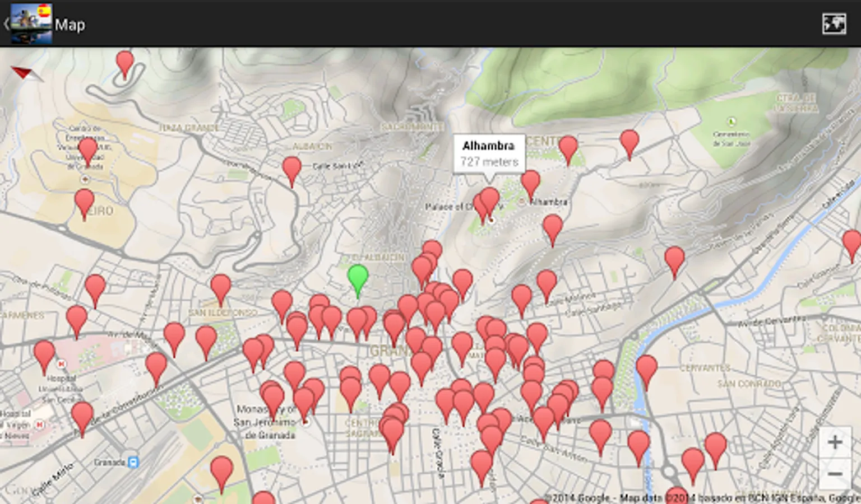Tap the blue transit icon near Granada label
The image size is (861, 504).
(x=132, y=463)
